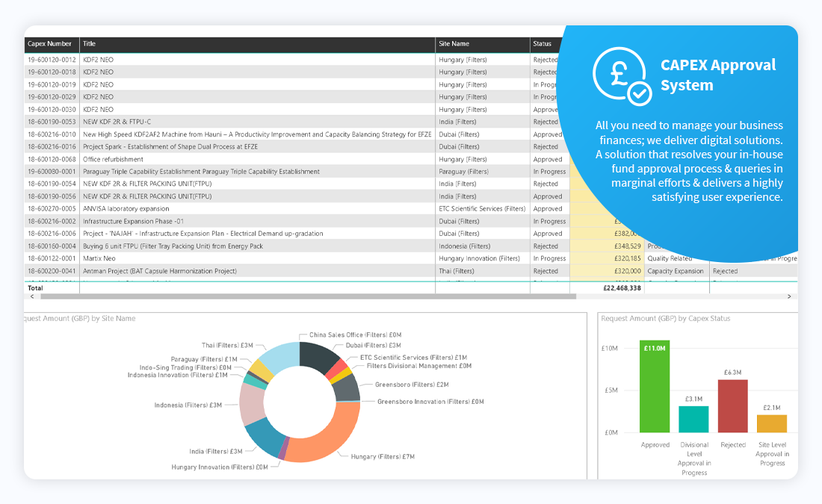Select the green Approved bar

click(655, 387)
